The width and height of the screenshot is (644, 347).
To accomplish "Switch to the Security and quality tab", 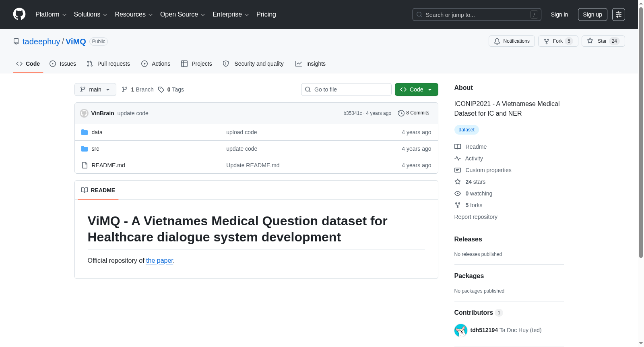I will (253, 64).
